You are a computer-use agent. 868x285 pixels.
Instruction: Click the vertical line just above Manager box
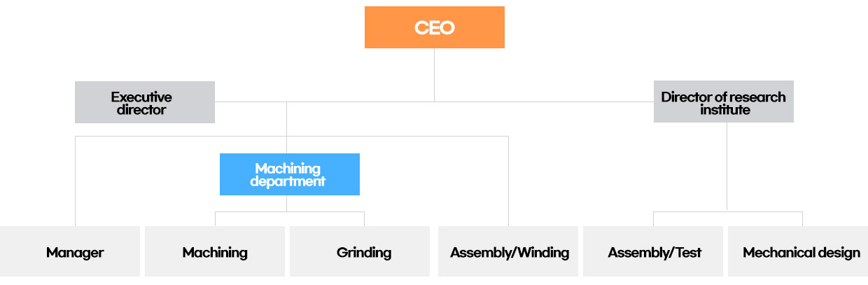[75, 181]
